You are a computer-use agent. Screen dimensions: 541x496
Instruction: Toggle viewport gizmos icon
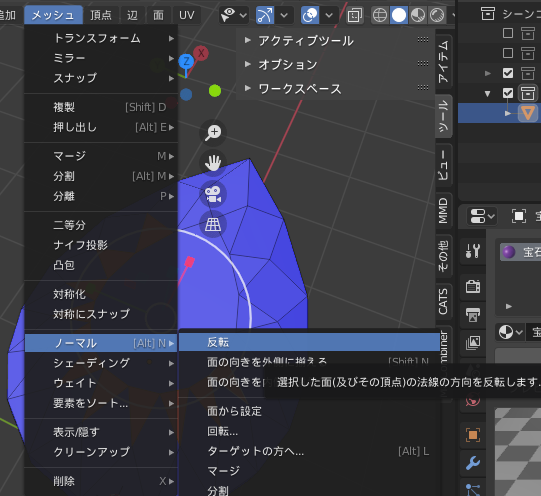tap(265, 15)
